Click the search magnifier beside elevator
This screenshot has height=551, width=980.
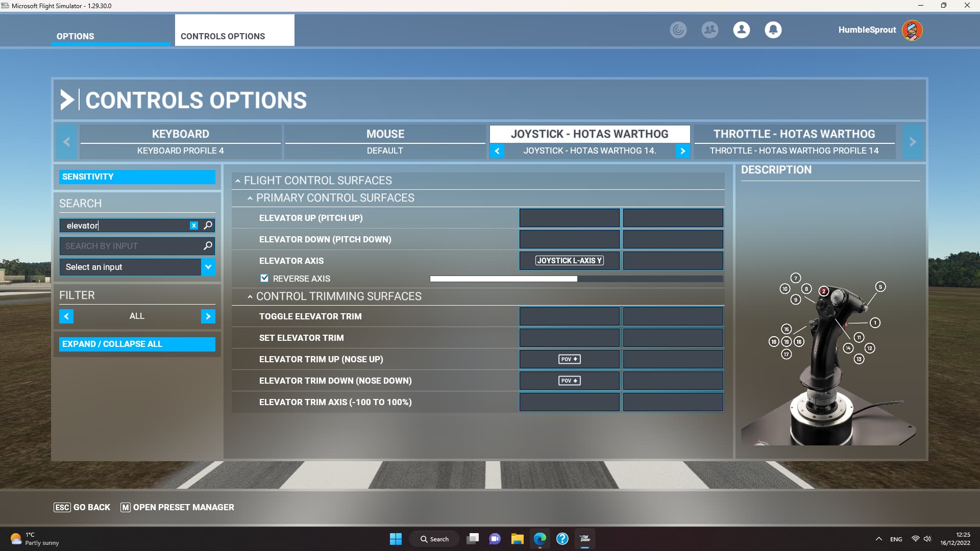point(208,226)
